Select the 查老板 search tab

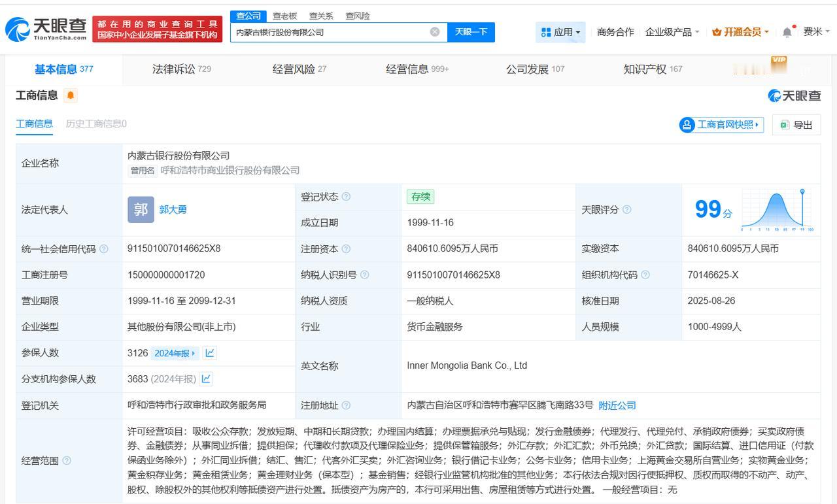pos(284,16)
